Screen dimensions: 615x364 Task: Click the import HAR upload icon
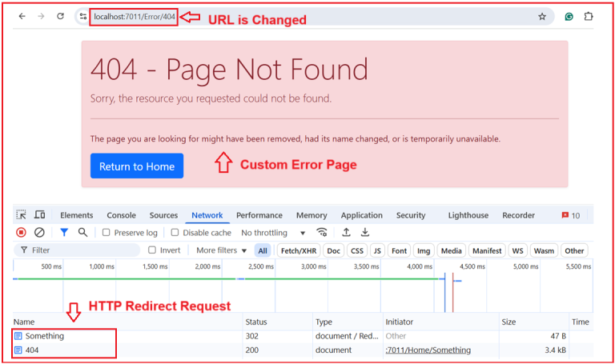coord(346,233)
